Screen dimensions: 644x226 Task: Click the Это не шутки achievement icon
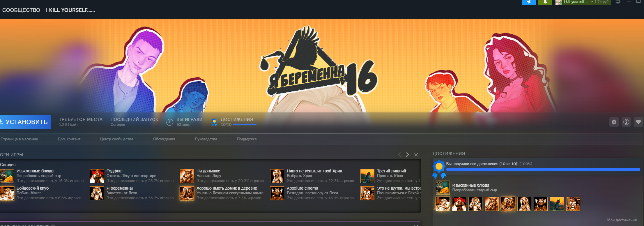[x=367, y=193]
